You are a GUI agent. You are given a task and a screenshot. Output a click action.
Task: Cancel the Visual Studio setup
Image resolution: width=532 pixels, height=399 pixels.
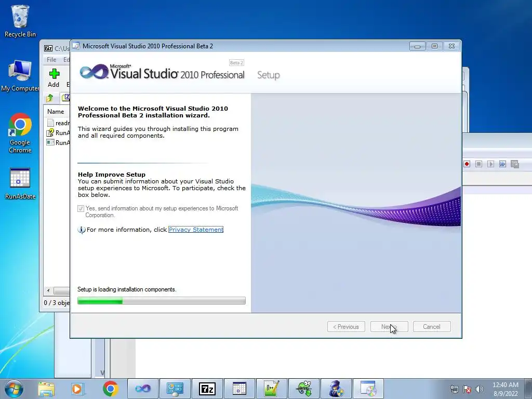(x=432, y=327)
